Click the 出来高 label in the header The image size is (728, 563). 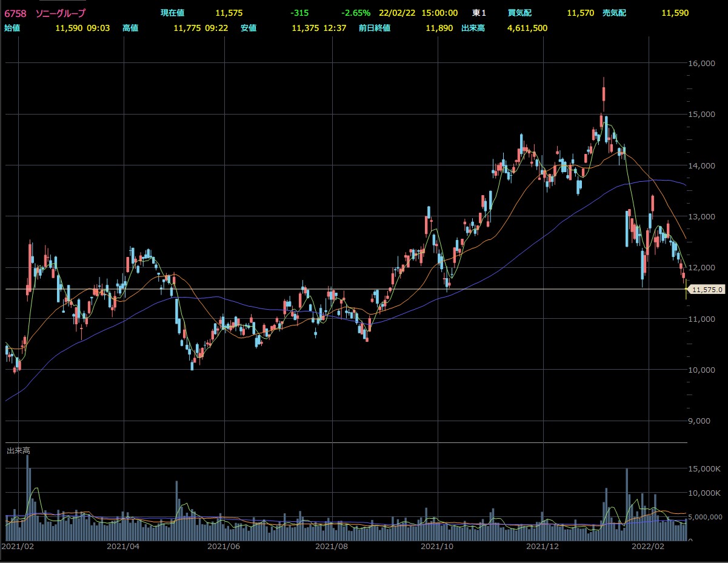pos(472,28)
